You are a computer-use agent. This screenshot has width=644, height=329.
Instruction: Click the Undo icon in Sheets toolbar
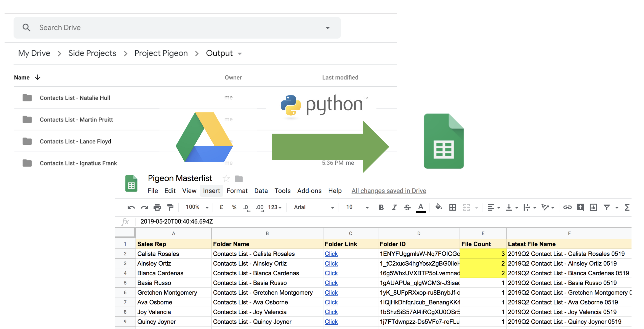[x=131, y=207]
